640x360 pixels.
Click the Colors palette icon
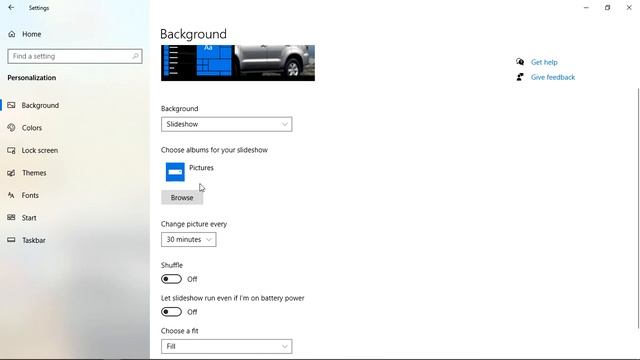pyautogui.click(x=11, y=128)
